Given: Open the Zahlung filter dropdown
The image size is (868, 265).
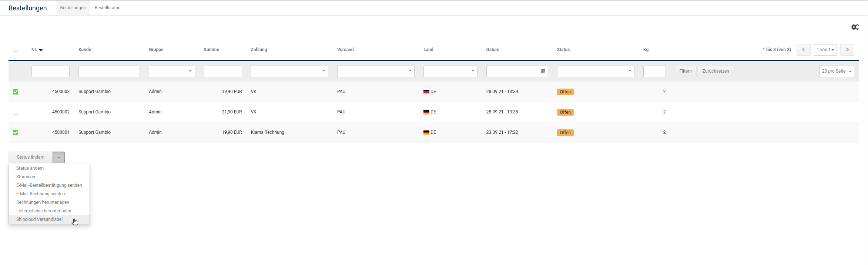Looking at the screenshot, I should click(289, 71).
